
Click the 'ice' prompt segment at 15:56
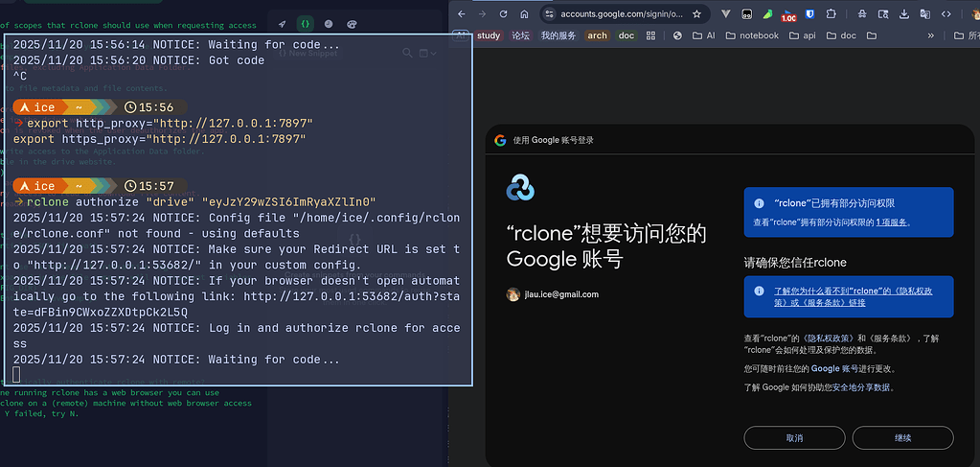click(37, 107)
